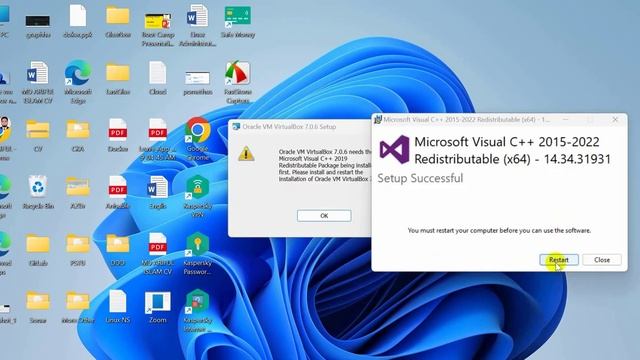Click the Visual C++ window title bar icon
The width and height of the screenshot is (640, 360).
pyautogui.click(x=378, y=120)
